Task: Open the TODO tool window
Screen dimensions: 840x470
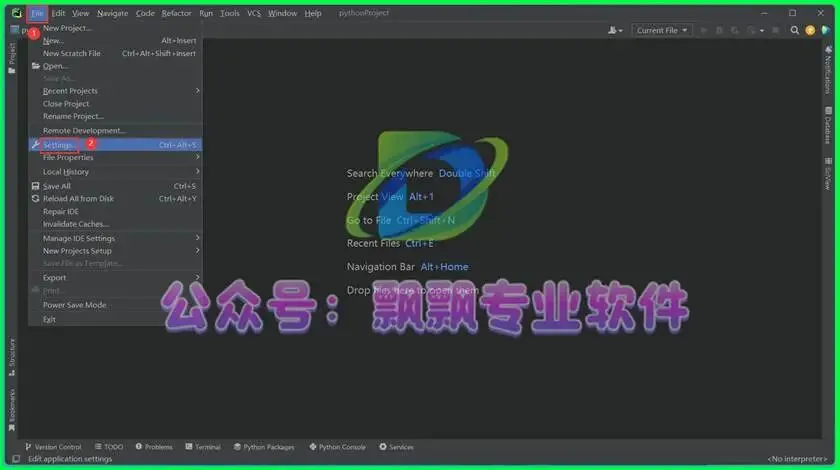Action: [109, 447]
